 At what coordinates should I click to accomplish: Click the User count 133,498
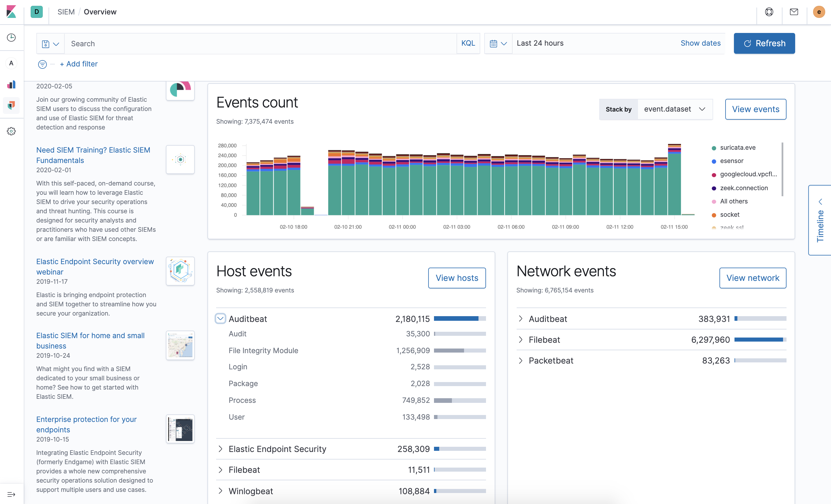[416, 417]
